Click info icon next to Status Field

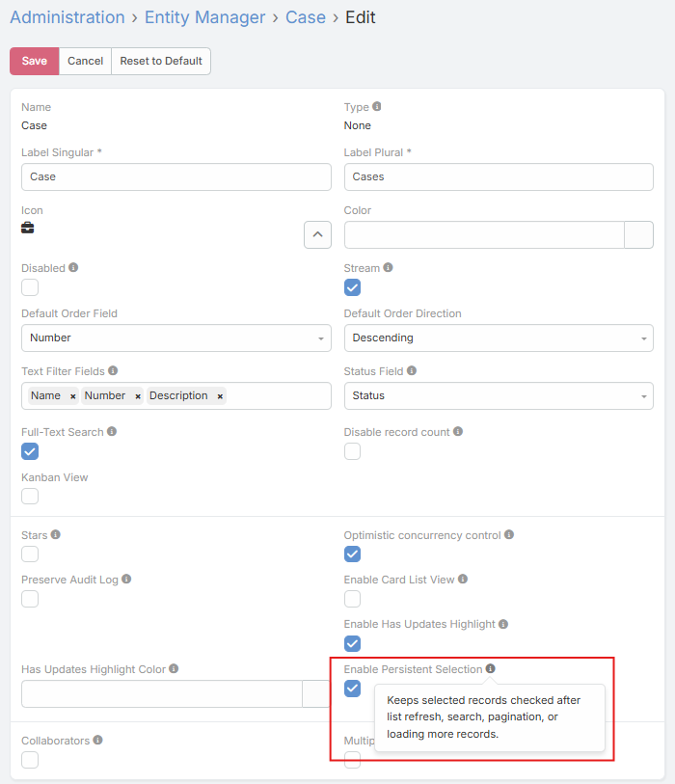[x=412, y=371]
